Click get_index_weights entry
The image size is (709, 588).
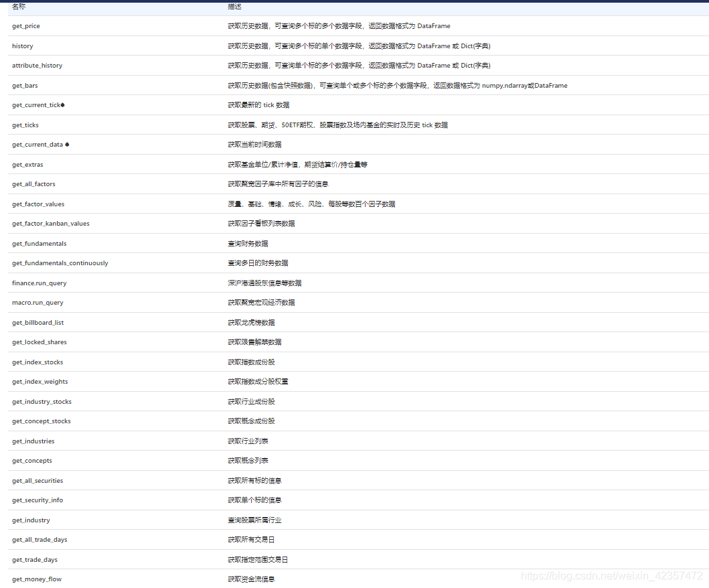[x=40, y=382]
